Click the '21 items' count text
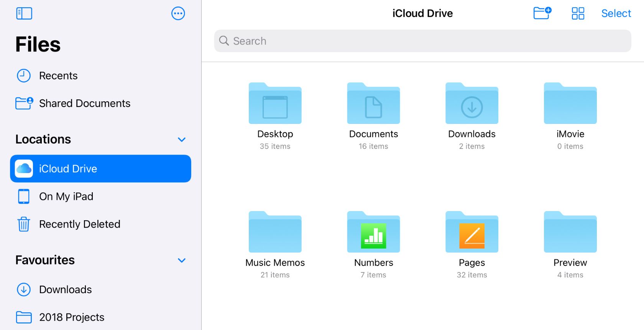Viewport: 644px width, 330px height. coord(275,275)
